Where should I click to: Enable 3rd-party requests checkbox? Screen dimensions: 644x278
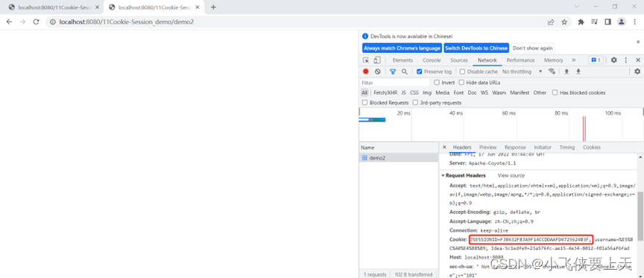[x=415, y=103]
